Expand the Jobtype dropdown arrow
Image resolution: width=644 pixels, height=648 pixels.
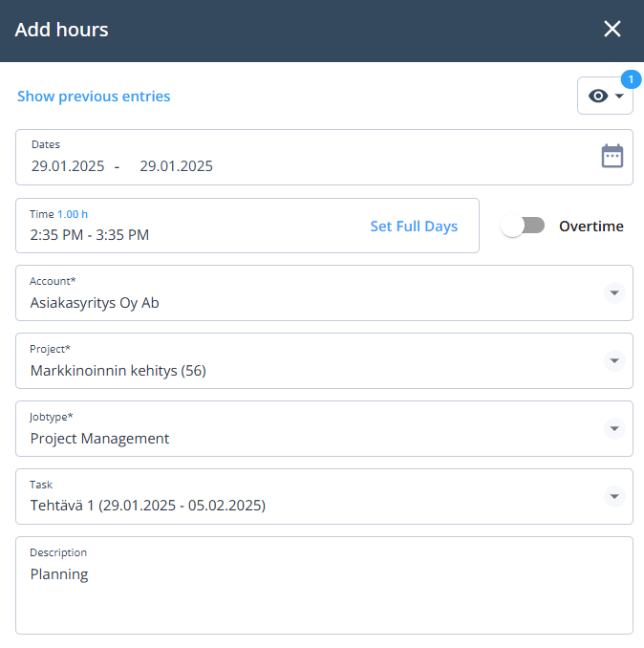pos(614,428)
